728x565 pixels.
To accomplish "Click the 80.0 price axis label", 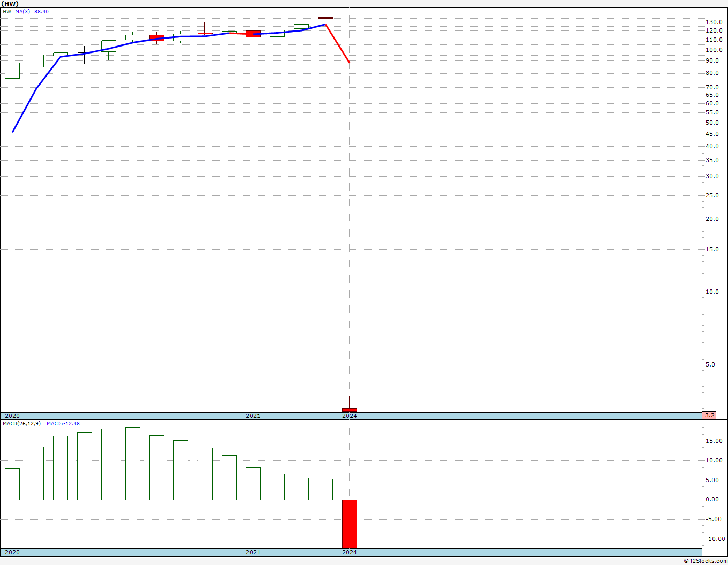I will (712, 73).
